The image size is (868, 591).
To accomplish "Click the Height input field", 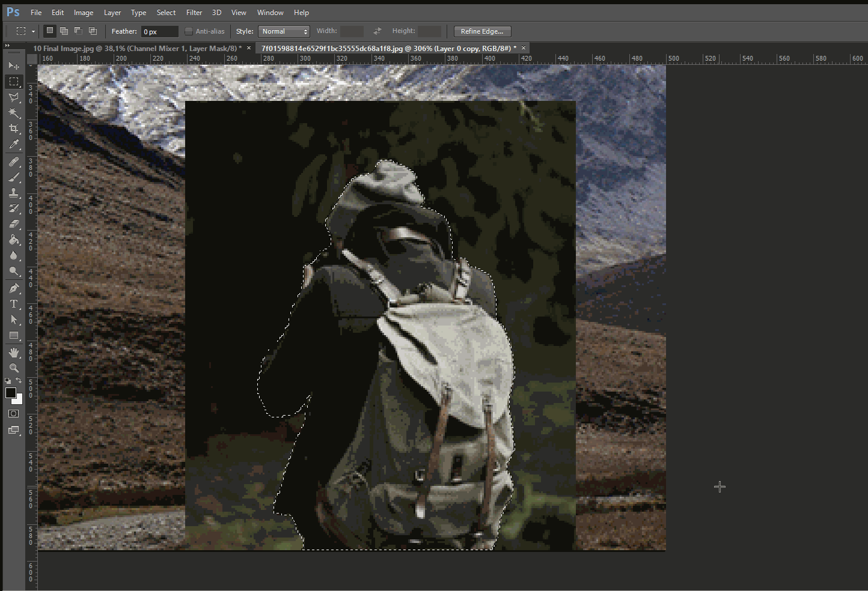I will 429,31.
